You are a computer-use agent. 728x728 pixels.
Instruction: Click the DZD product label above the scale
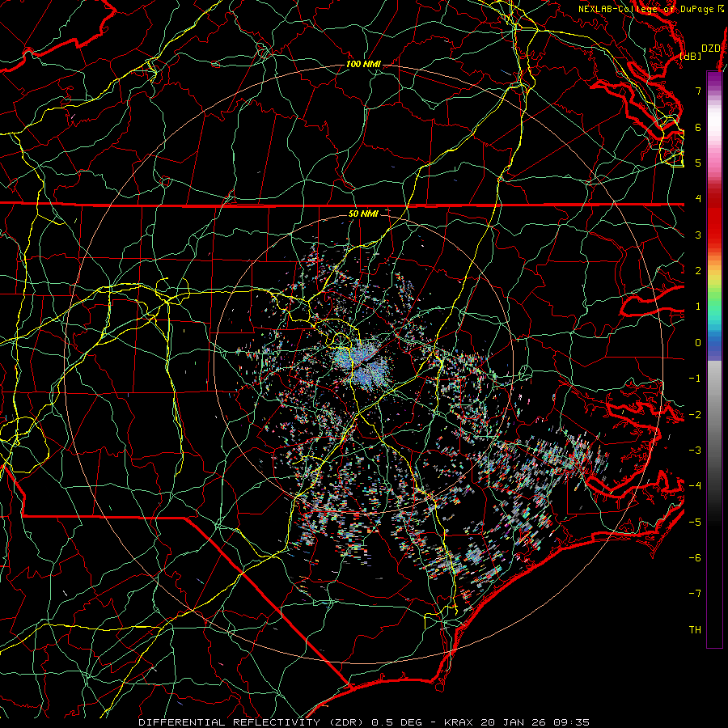click(711, 49)
